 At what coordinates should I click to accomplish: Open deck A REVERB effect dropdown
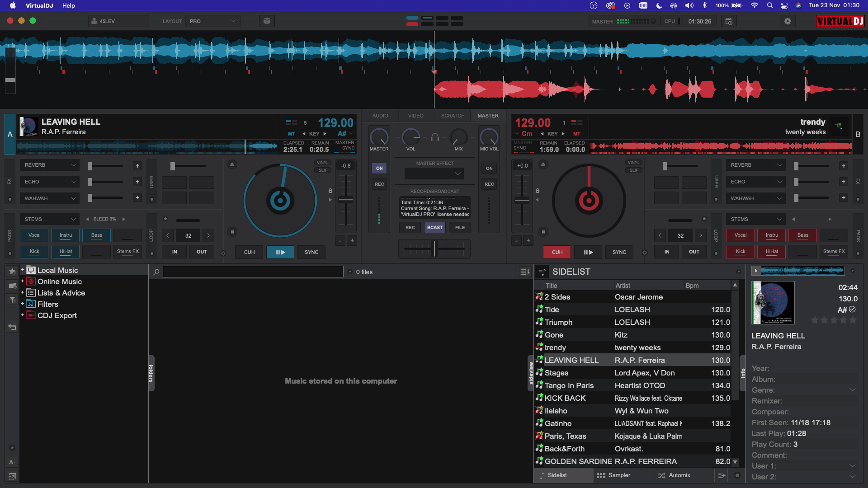pos(49,165)
